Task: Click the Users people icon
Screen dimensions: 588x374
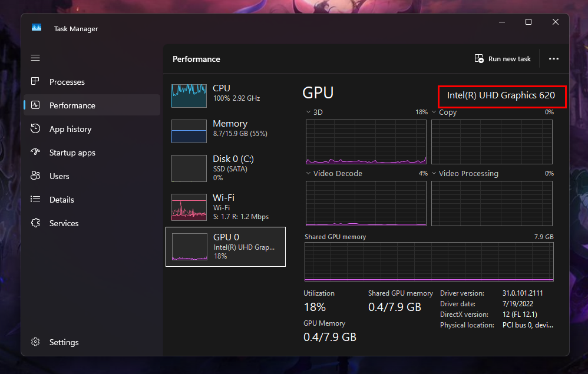Action: point(35,176)
